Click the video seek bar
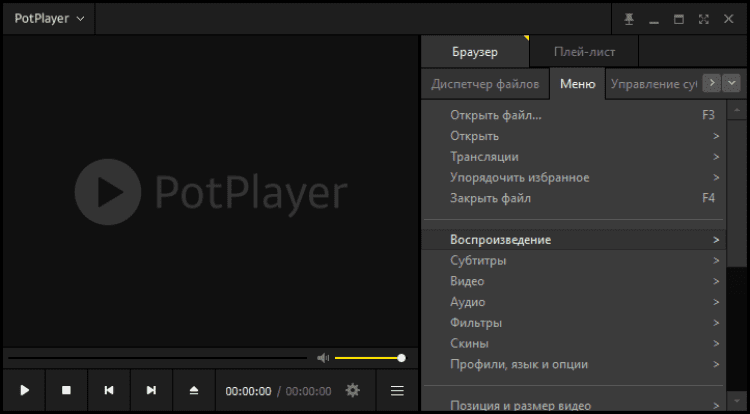 tap(157, 358)
